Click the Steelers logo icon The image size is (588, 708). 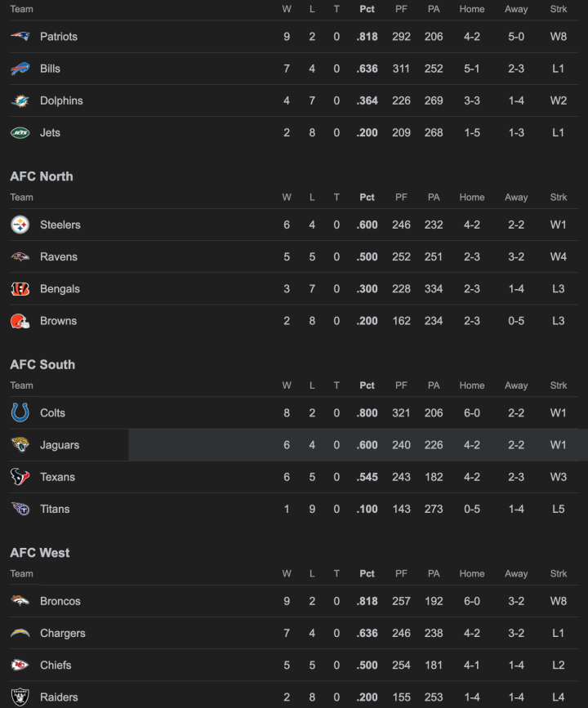[x=20, y=225]
